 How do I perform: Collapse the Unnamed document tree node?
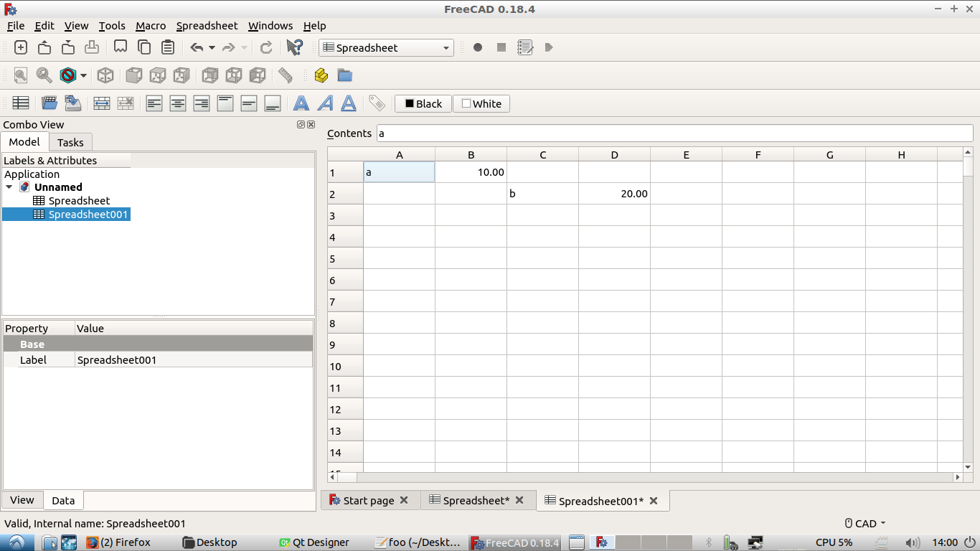coord(9,187)
